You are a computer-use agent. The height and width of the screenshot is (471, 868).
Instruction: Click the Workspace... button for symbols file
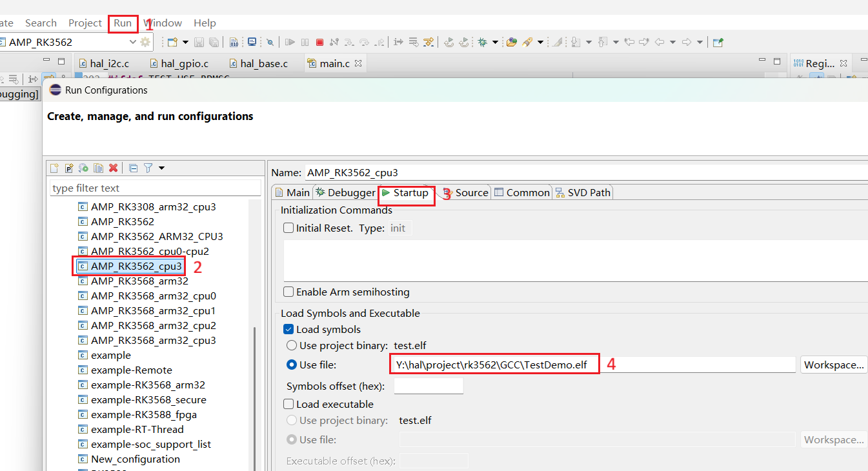click(833, 365)
